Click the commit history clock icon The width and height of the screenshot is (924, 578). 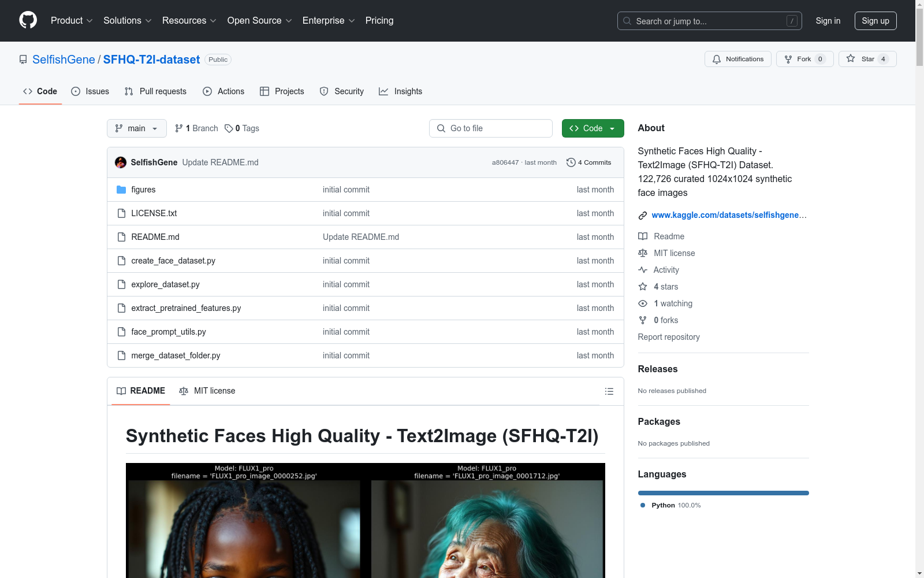[x=571, y=162]
